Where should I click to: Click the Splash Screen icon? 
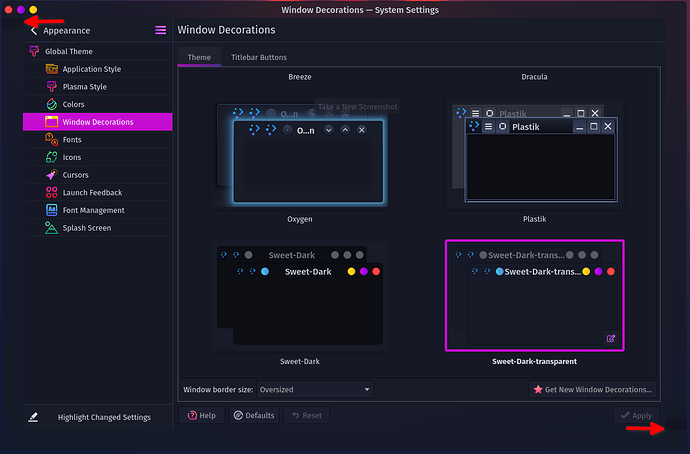click(51, 227)
